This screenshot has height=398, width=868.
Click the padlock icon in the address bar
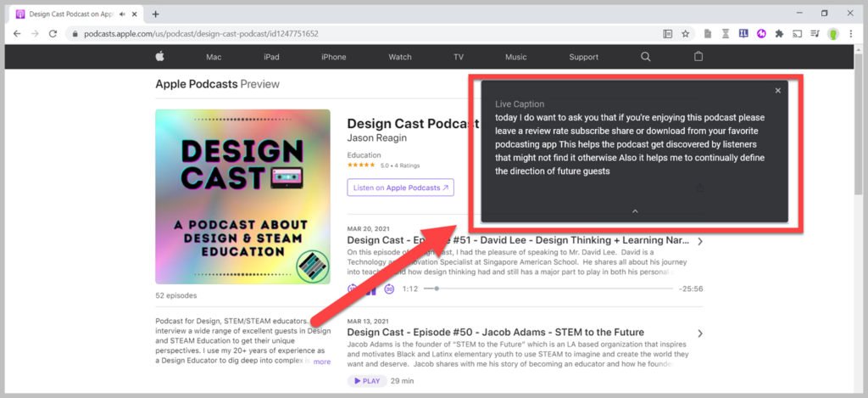coord(75,34)
